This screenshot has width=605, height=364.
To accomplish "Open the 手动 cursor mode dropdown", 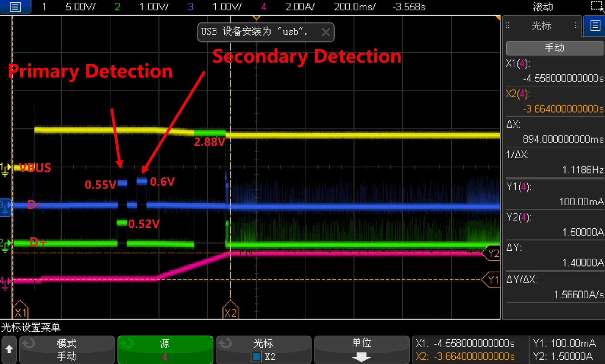I will (554, 48).
